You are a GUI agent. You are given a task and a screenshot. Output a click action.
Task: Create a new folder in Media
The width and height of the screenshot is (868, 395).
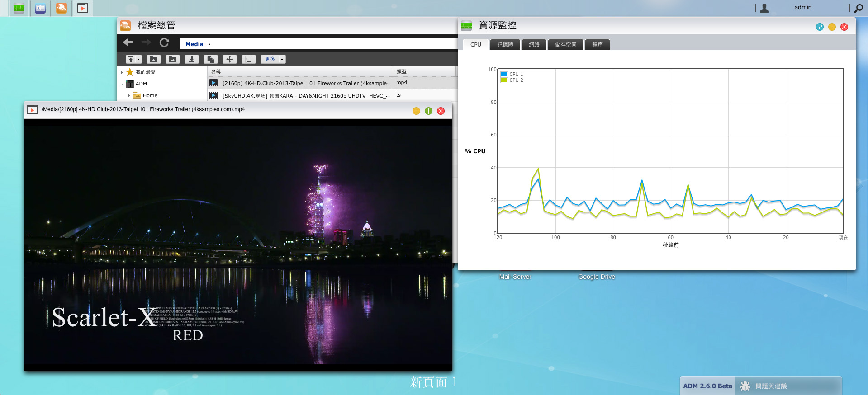point(153,59)
